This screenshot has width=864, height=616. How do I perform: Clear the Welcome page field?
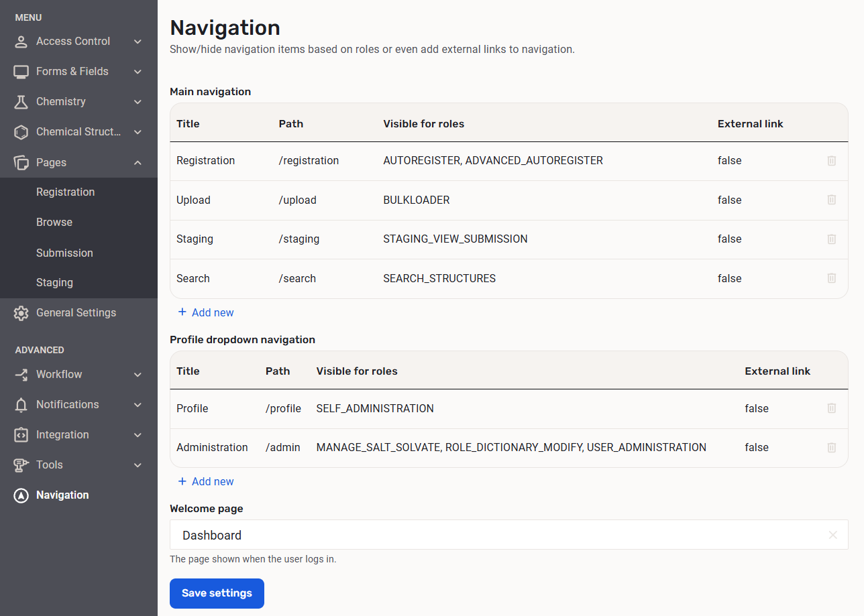coord(832,535)
